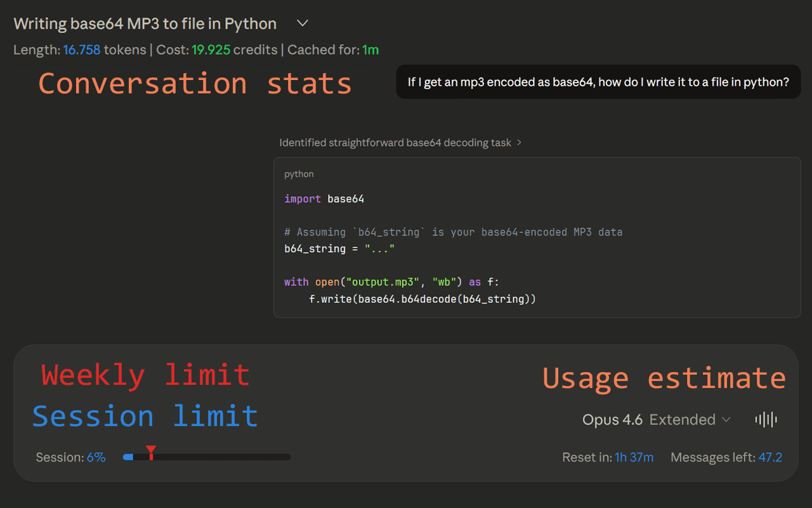Image resolution: width=812 pixels, height=508 pixels.
Task: Click the blue filled part of session bar
Action: 128,457
